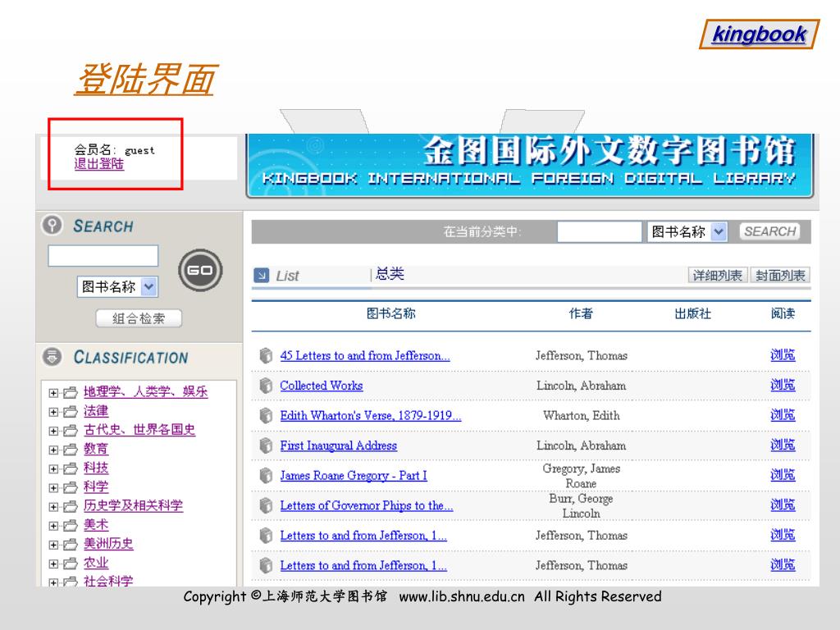Open First Inaugural Address link
840x630 pixels.
[339, 445]
